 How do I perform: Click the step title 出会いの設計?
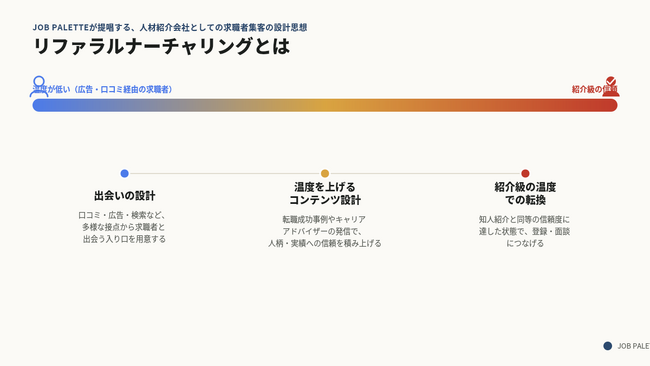pyautogui.click(x=124, y=196)
